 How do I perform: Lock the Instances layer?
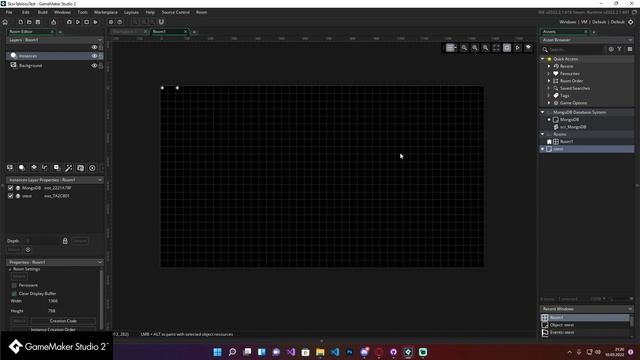click(x=101, y=56)
